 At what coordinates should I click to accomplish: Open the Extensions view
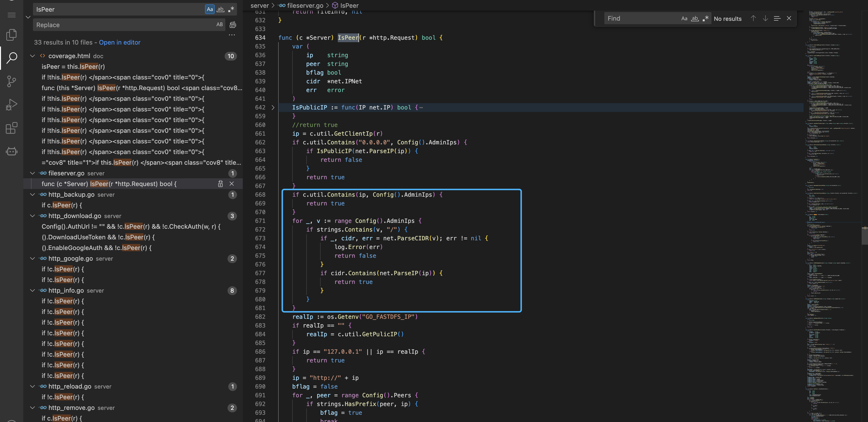pos(11,128)
